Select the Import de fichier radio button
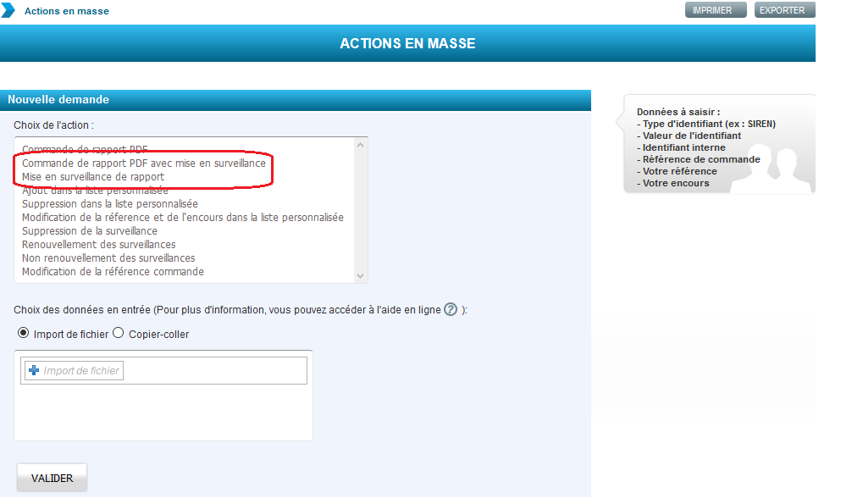 click(x=23, y=334)
